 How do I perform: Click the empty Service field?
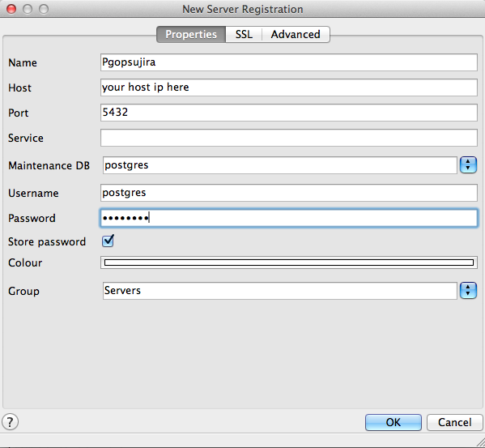[x=289, y=138]
